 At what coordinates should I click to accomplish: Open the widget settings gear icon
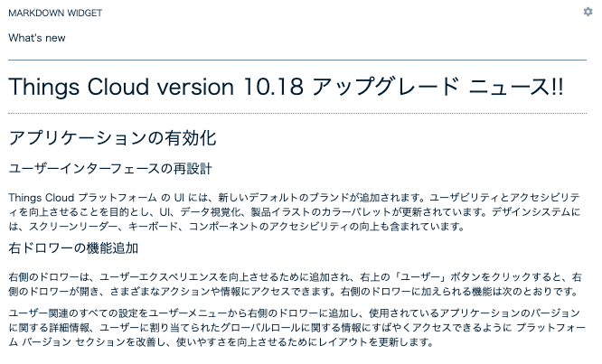[588, 12]
